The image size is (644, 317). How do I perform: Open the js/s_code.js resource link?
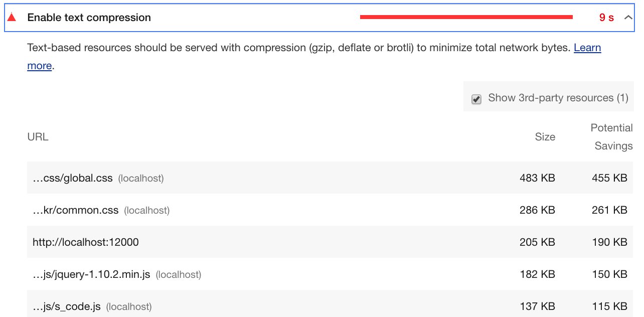pyautogui.click(x=67, y=306)
